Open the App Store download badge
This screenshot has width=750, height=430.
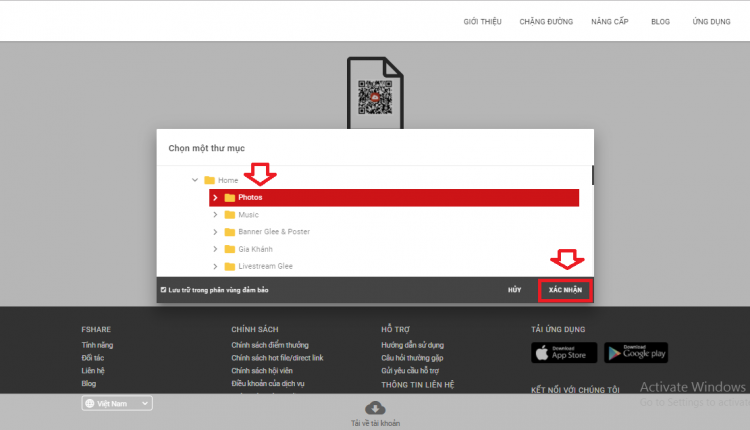[564, 353]
